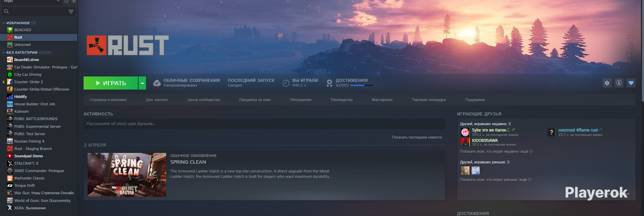Open SPRING CLEAN news title

(x=188, y=162)
